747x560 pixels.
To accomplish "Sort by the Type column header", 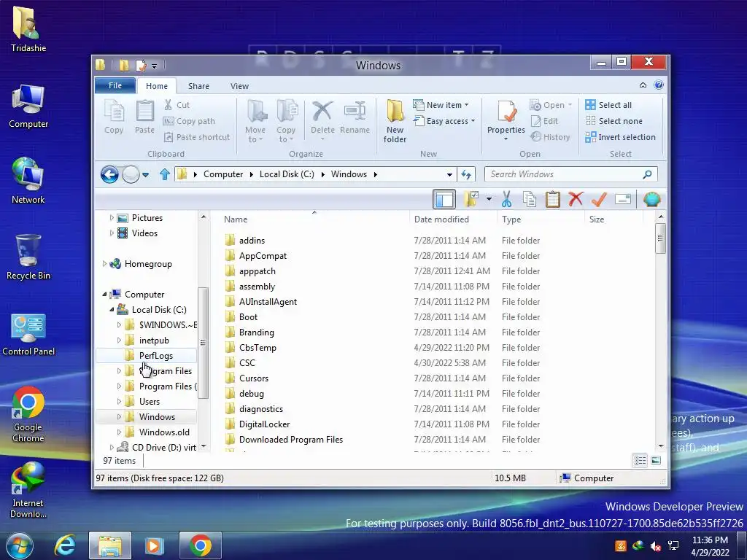I will pyautogui.click(x=541, y=219).
